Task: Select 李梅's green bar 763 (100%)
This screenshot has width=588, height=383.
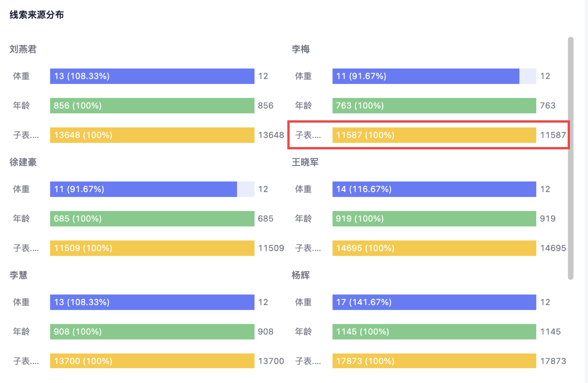Action: coord(434,105)
